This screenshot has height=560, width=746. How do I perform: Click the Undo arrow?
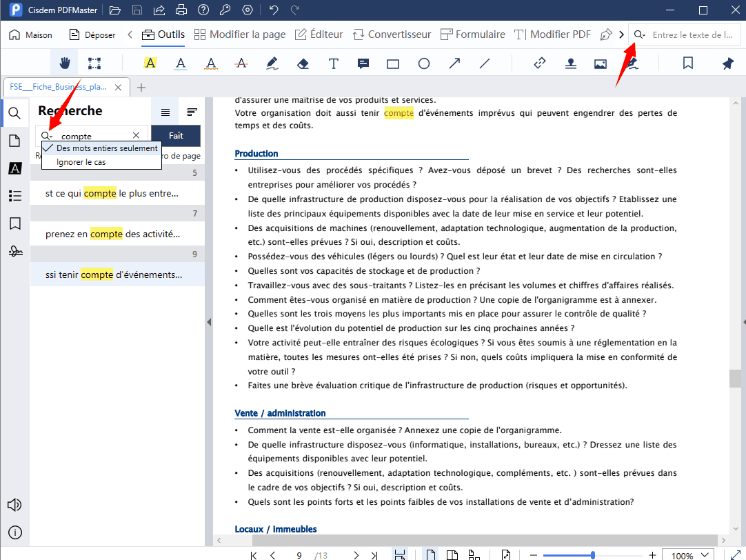274,10
